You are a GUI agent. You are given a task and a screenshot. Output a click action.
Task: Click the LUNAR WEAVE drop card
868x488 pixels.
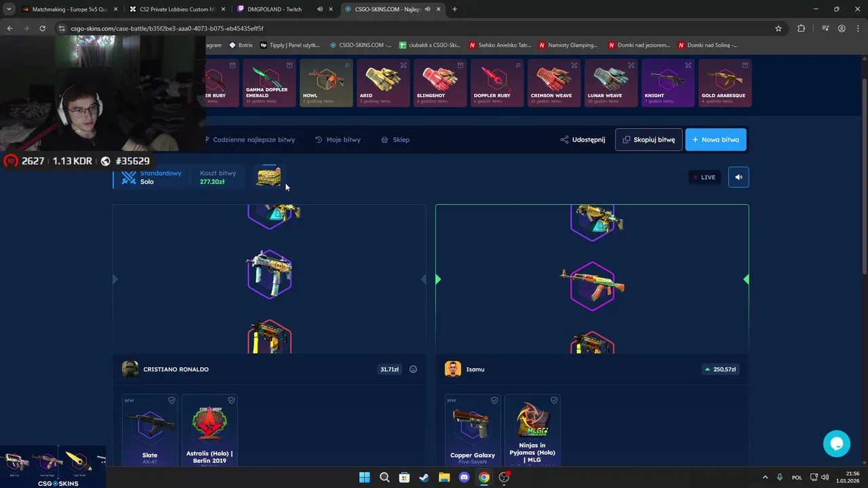tap(611, 83)
